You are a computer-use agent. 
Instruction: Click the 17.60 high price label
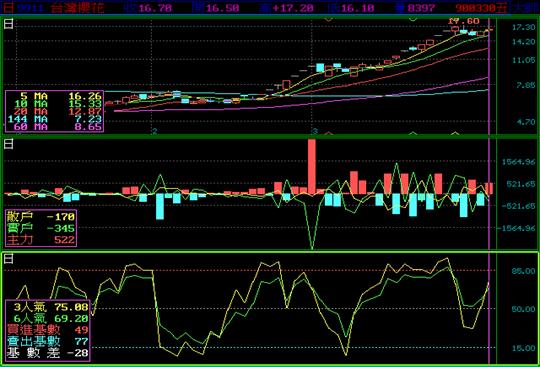click(x=464, y=21)
